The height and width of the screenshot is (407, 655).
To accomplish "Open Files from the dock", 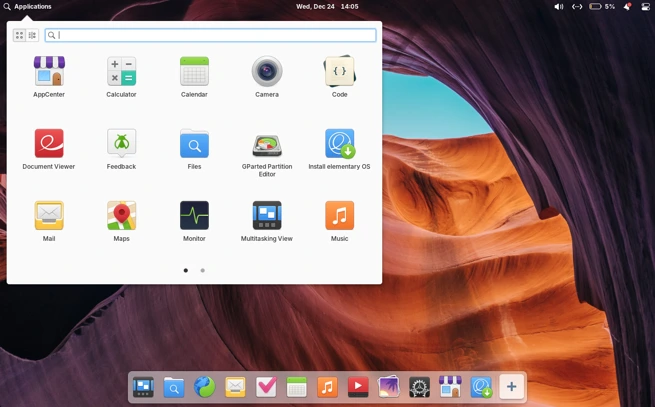I will click(x=174, y=387).
